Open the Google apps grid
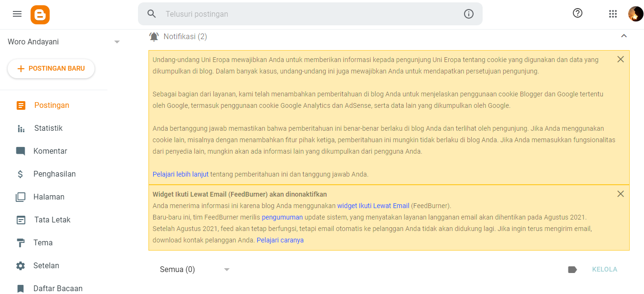 pyautogui.click(x=613, y=14)
